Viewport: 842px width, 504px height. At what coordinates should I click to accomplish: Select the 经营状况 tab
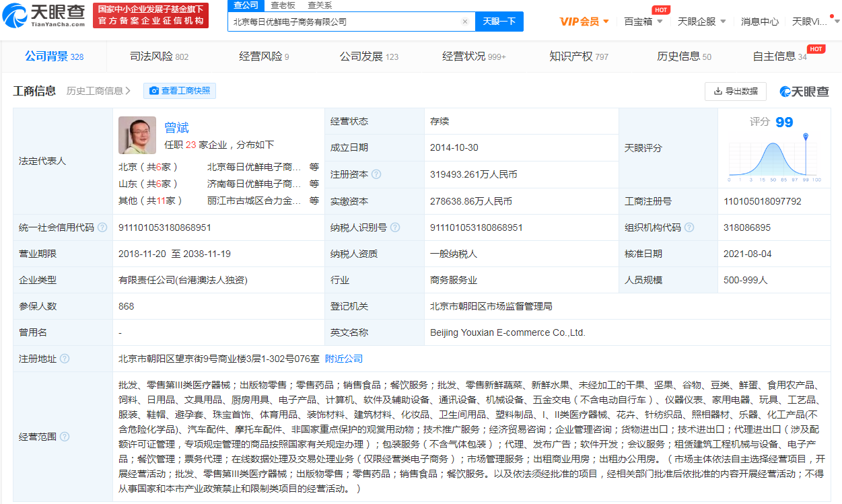(474, 57)
